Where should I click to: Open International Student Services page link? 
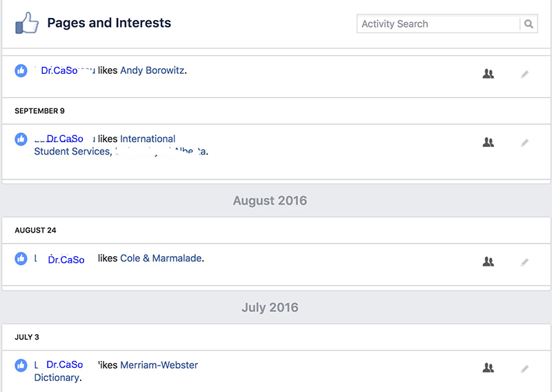[x=148, y=139]
